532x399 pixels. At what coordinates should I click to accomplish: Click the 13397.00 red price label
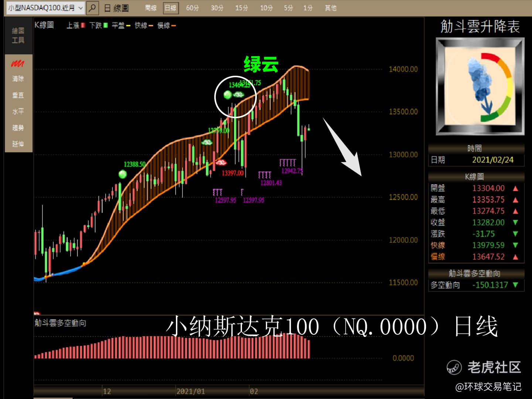(x=233, y=173)
